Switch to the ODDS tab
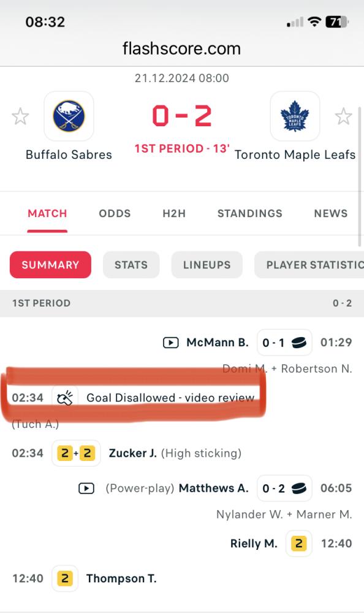364x613 pixels. (115, 213)
